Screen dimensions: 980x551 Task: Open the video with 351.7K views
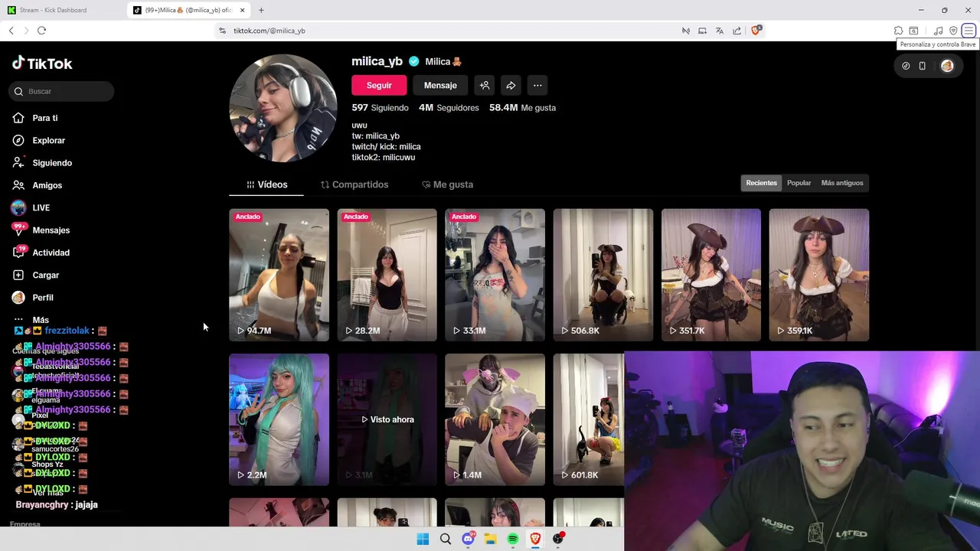[x=710, y=275]
